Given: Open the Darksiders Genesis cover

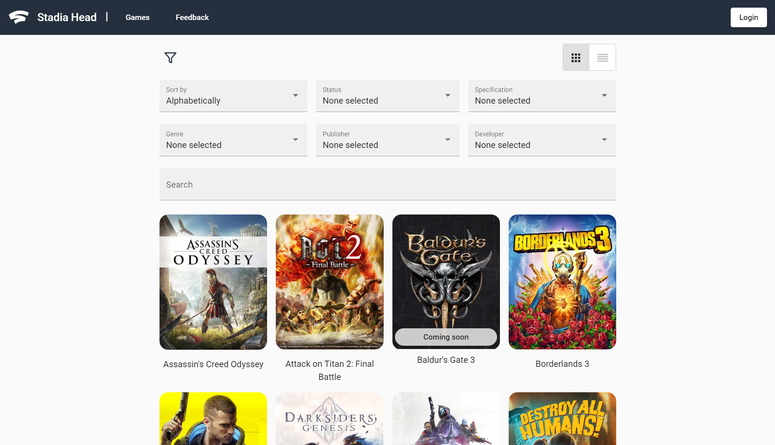Looking at the screenshot, I should click(330, 419).
